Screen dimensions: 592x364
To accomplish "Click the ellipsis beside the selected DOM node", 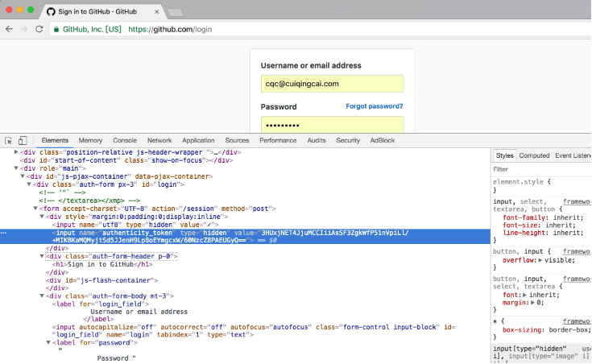I will point(4,233).
